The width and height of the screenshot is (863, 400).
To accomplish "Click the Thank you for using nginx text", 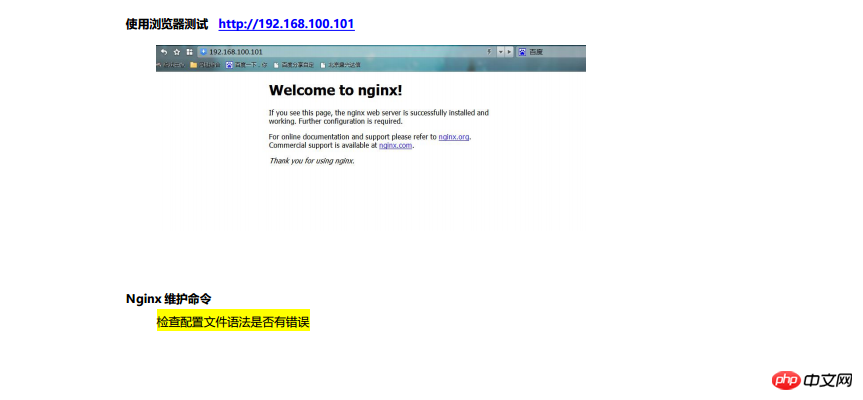I will click(x=312, y=161).
